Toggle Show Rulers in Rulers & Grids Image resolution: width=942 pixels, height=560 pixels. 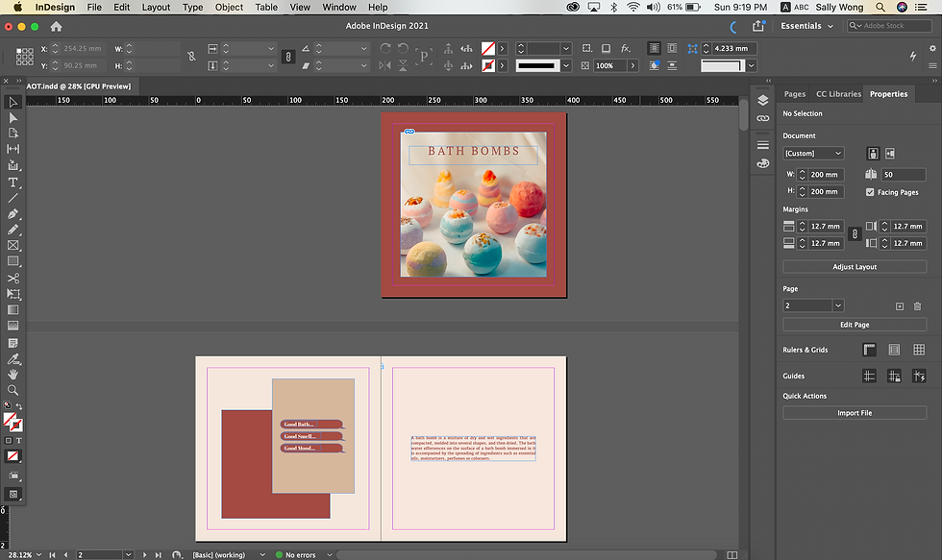[869, 350]
